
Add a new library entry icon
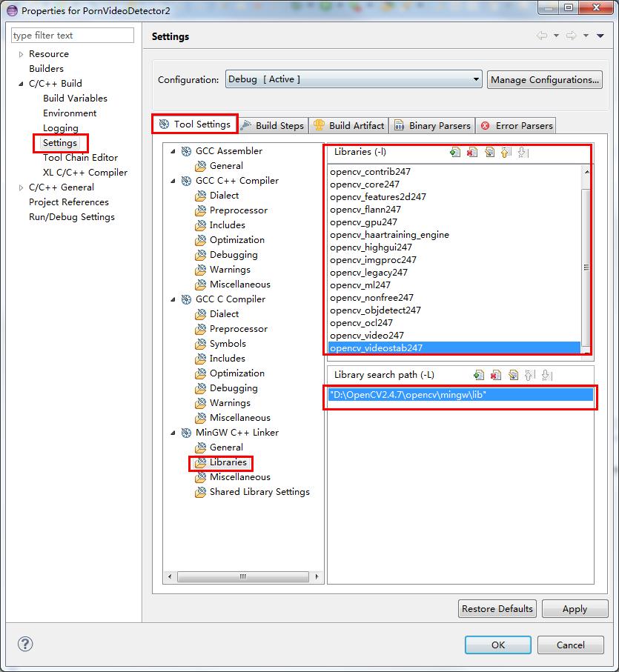455,152
